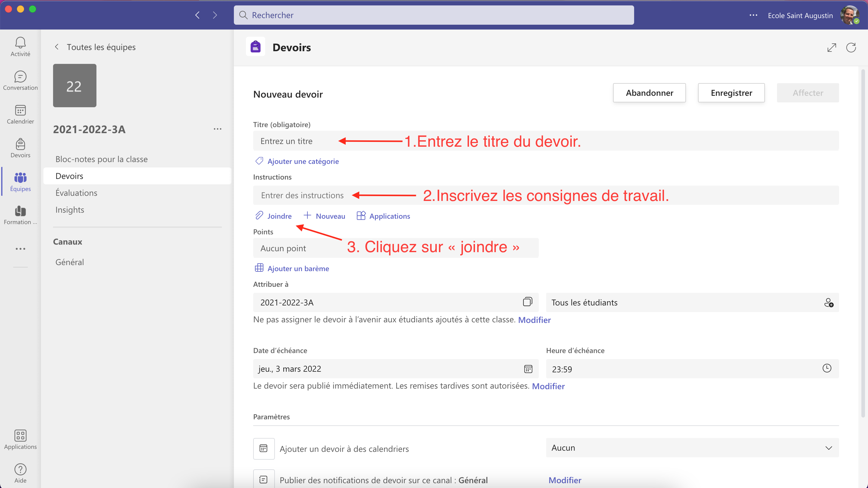The image size is (868, 488).
Task: Click Applications under instructions
Action: coord(383,216)
